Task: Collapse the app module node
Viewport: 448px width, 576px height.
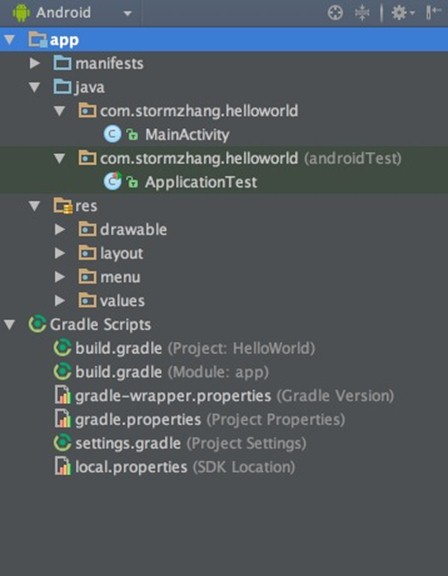Action: click(9, 39)
